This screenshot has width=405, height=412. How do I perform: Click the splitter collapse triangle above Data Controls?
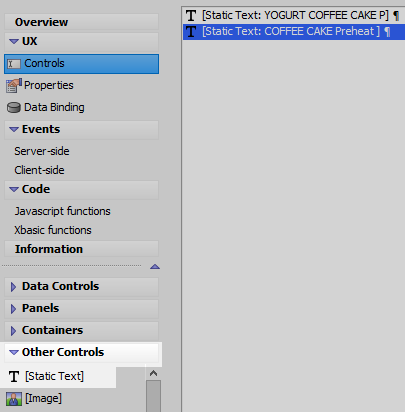coord(155,267)
